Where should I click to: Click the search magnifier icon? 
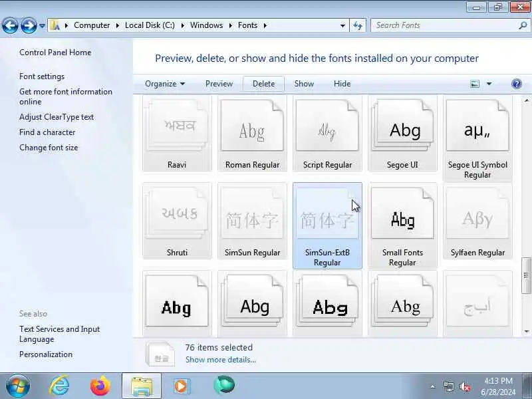pyautogui.click(x=523, y=25)
